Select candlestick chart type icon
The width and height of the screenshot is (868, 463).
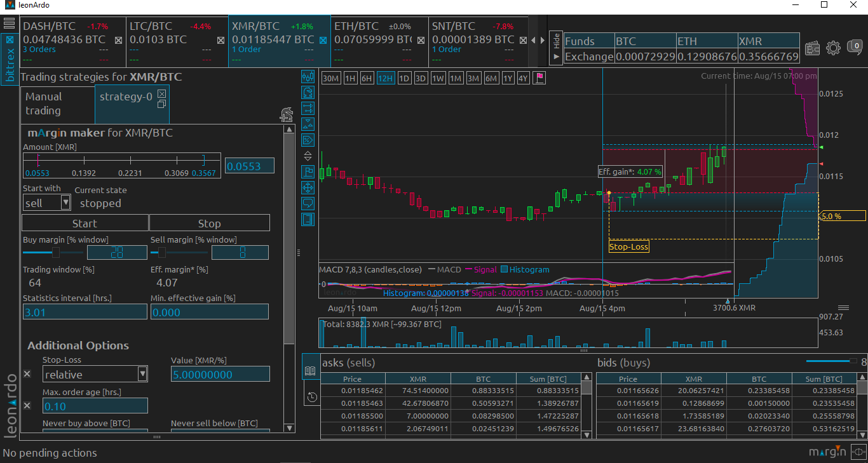[x=308, y=77]
